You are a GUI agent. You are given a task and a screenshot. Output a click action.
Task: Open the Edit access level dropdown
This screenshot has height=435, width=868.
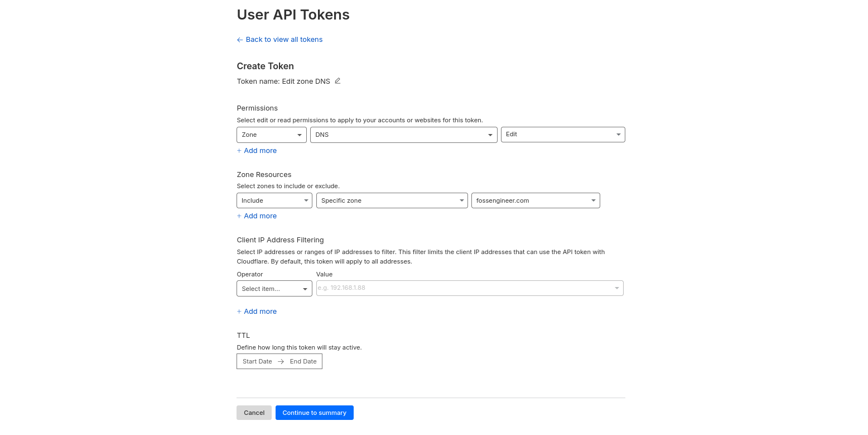[563, 135]
